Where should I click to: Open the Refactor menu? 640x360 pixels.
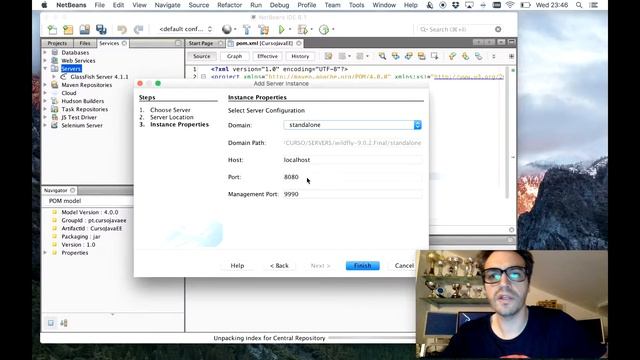click(x=229, y=5)
